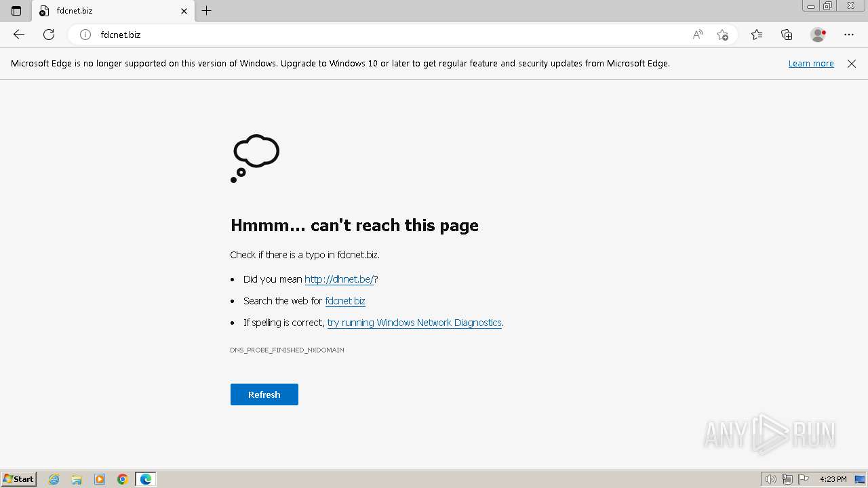Run Windows Network Diagnostics link
Screen dimensions: 868x488
[x=414, y=323]
